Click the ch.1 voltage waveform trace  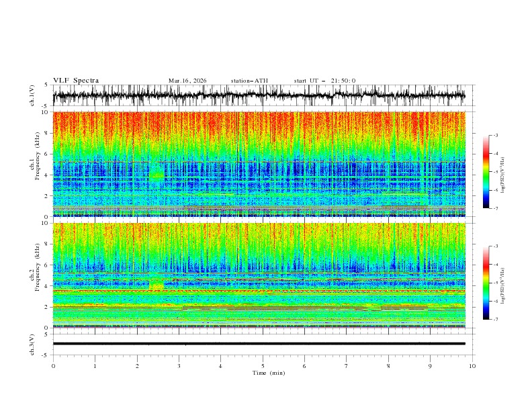259,95
